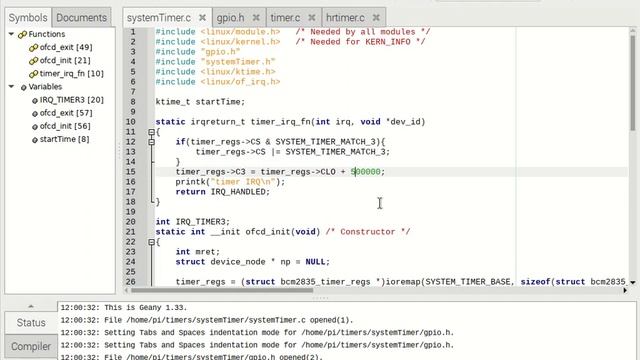Collapse the code fold at line 12
Viewport: 640px width, 360px height.
[151, 142]
